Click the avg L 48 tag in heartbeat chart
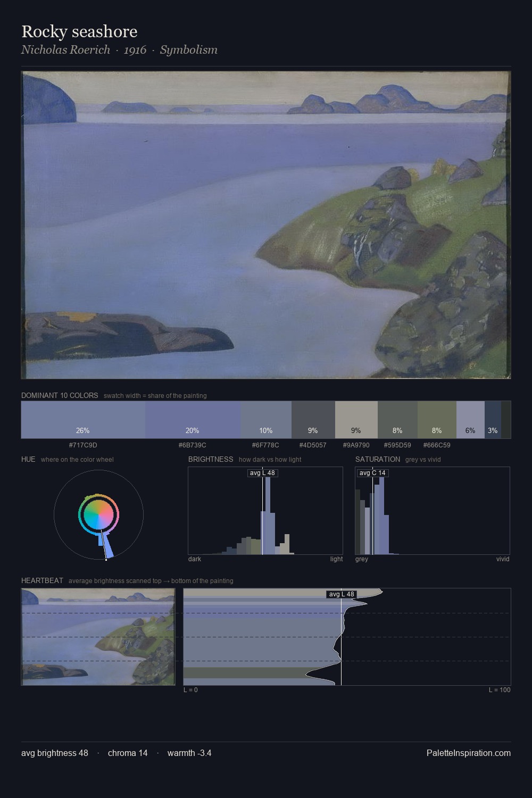 (x=341, y=594)
